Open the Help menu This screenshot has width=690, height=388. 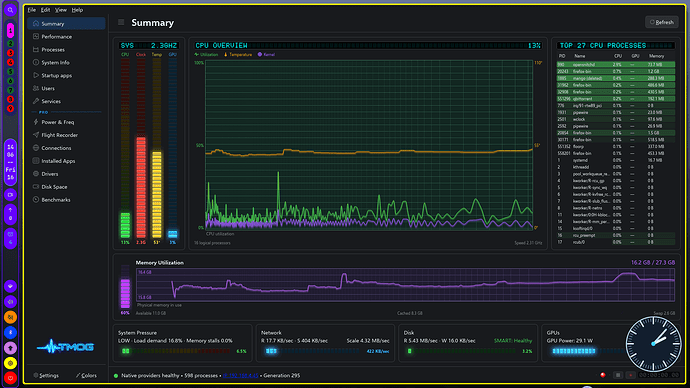tap(77, 10)
